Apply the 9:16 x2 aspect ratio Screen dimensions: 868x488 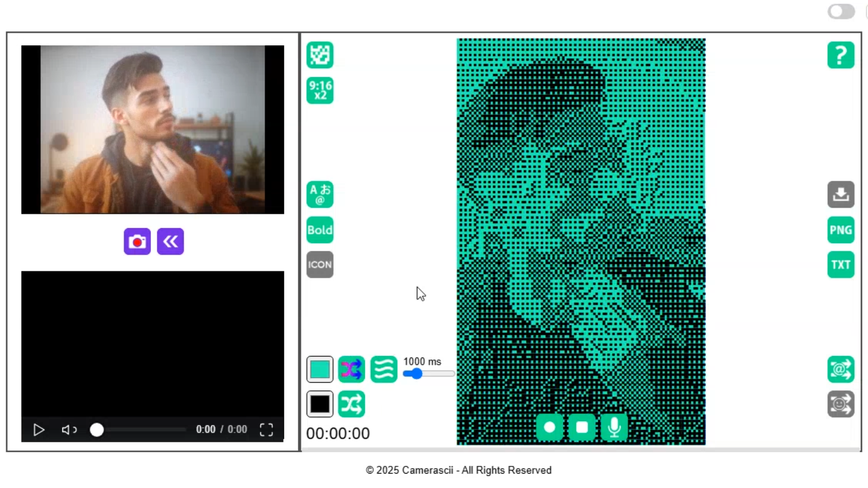pos(320,90)
